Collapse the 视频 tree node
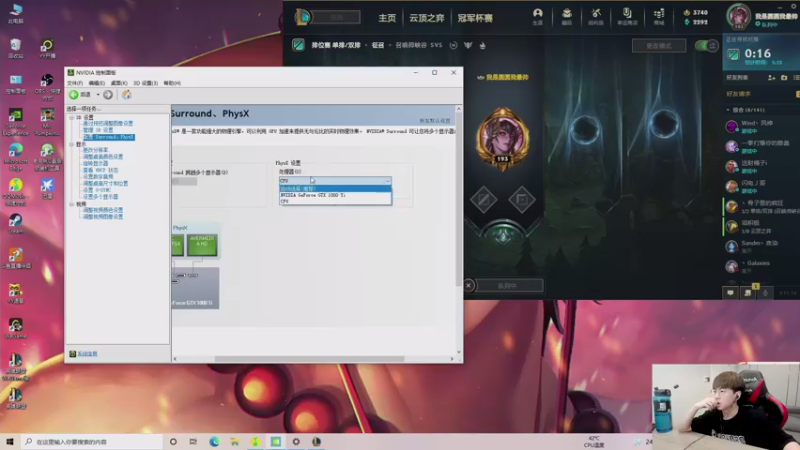This screenshot has width=800, height=450. [71, 204]
